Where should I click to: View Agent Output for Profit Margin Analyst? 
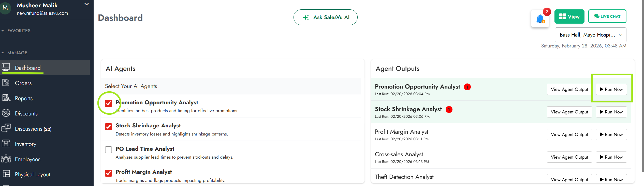[569, 134]
